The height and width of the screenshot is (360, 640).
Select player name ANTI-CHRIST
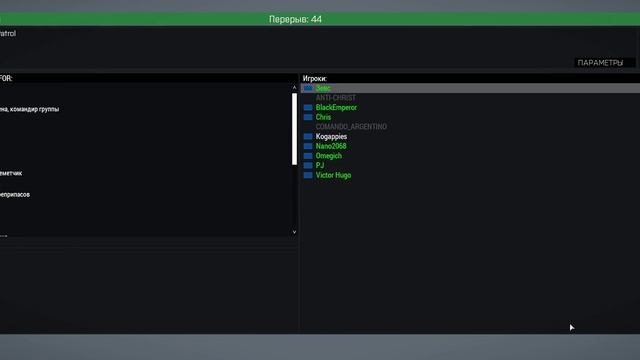click(336, 98)
